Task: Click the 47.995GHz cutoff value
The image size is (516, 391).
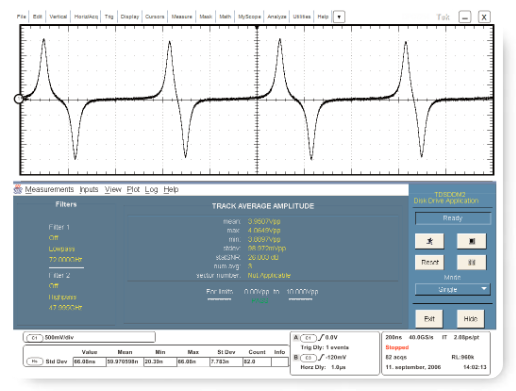Action: 65,307
